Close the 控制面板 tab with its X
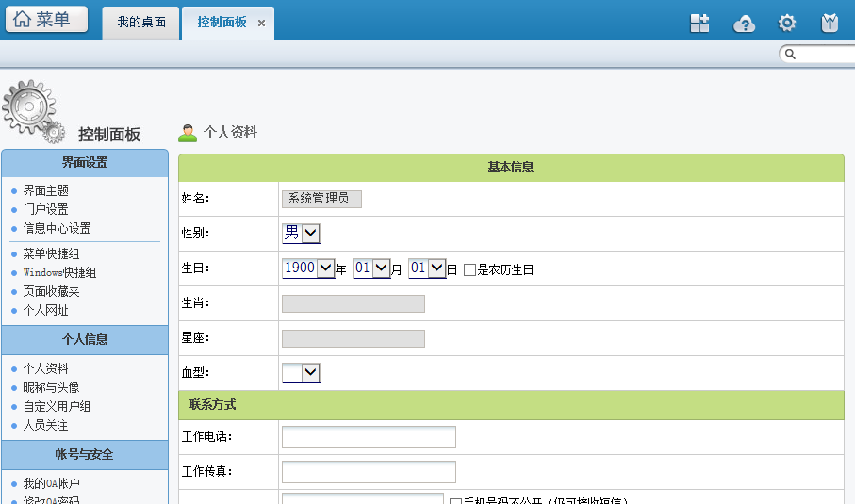855x504 pixels. click(x=261, y=23)
